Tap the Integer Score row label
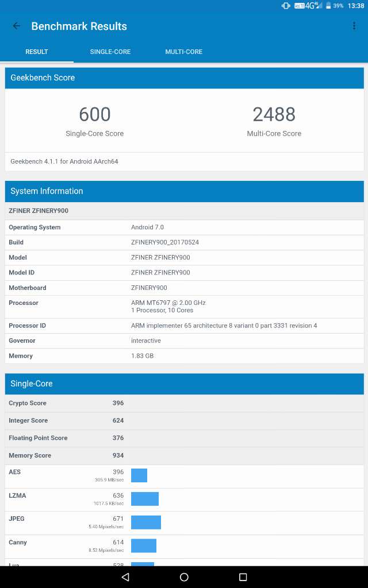This screenshot has height=588, width=368. [28, 421]
